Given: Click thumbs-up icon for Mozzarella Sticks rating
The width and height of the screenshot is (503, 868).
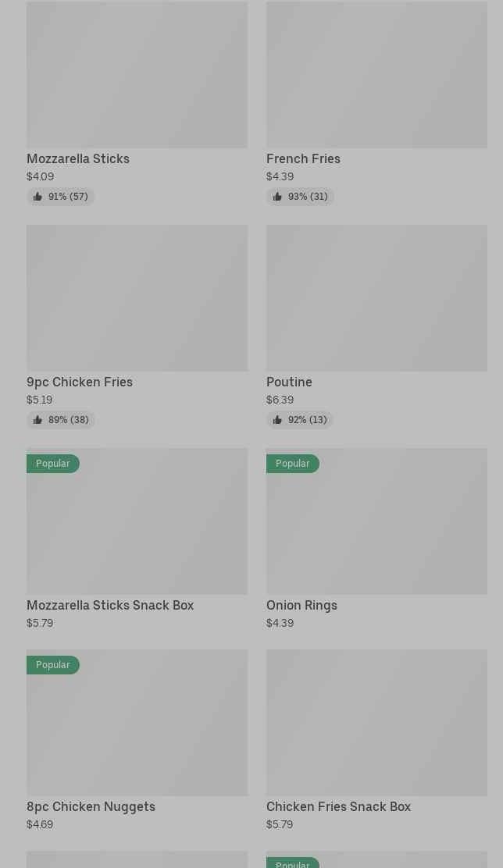Looking at the screenshot, I should (37, 197).
